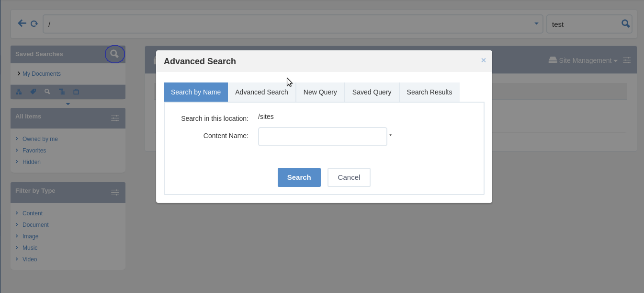
Task: Open the All Items settings sliders icon
Action: click(x=115, y=118)
